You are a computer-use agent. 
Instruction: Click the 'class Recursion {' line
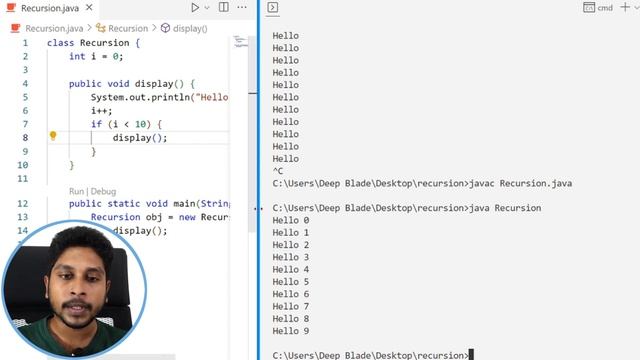[x=93, y=43]
